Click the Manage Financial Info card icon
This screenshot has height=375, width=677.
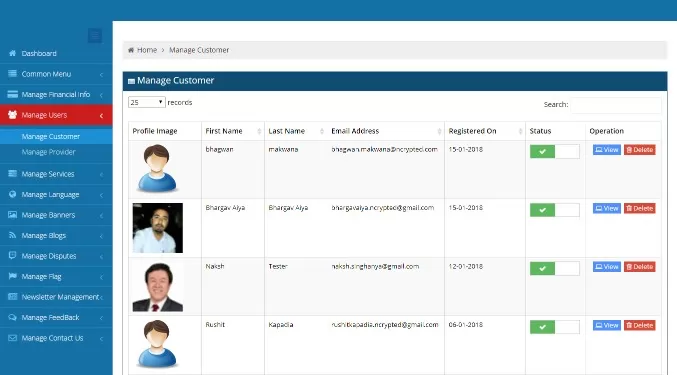tap(13, 94)
